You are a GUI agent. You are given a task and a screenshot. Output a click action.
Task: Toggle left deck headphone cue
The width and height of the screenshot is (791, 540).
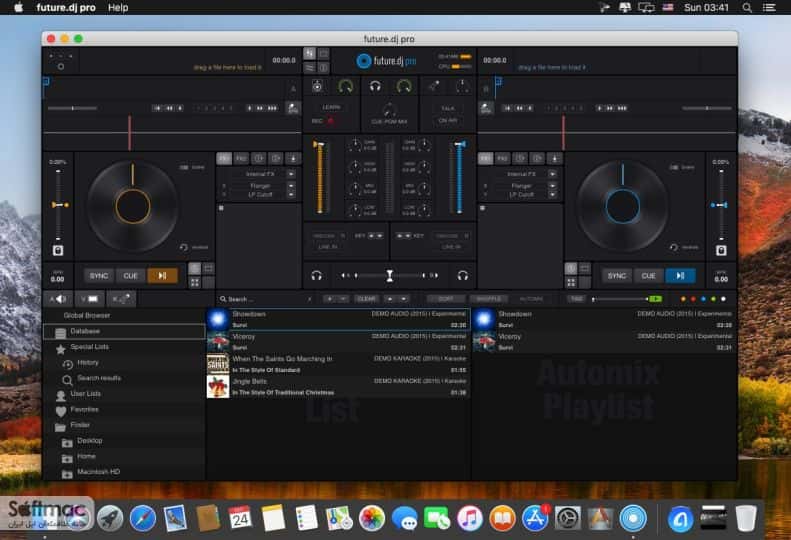316,276
